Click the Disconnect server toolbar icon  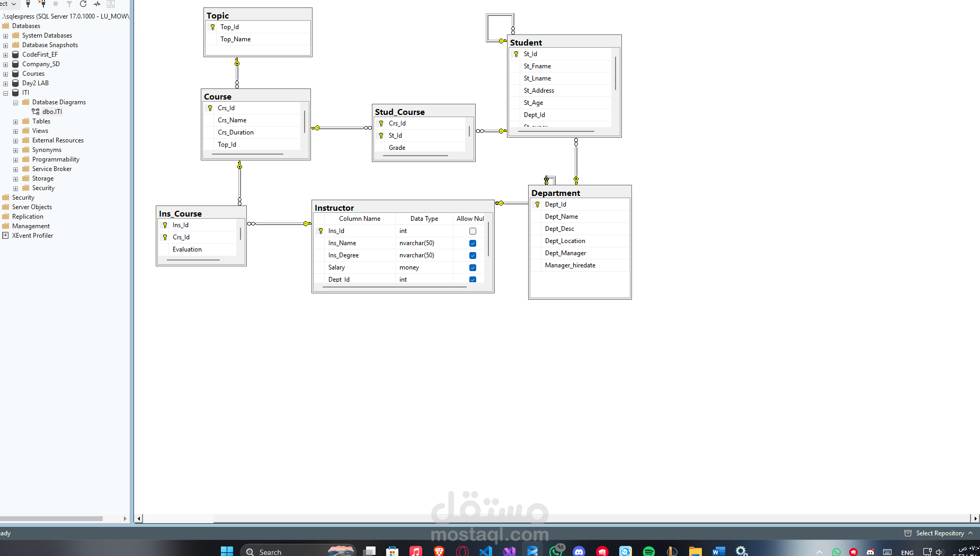click(x=42, y=4)
